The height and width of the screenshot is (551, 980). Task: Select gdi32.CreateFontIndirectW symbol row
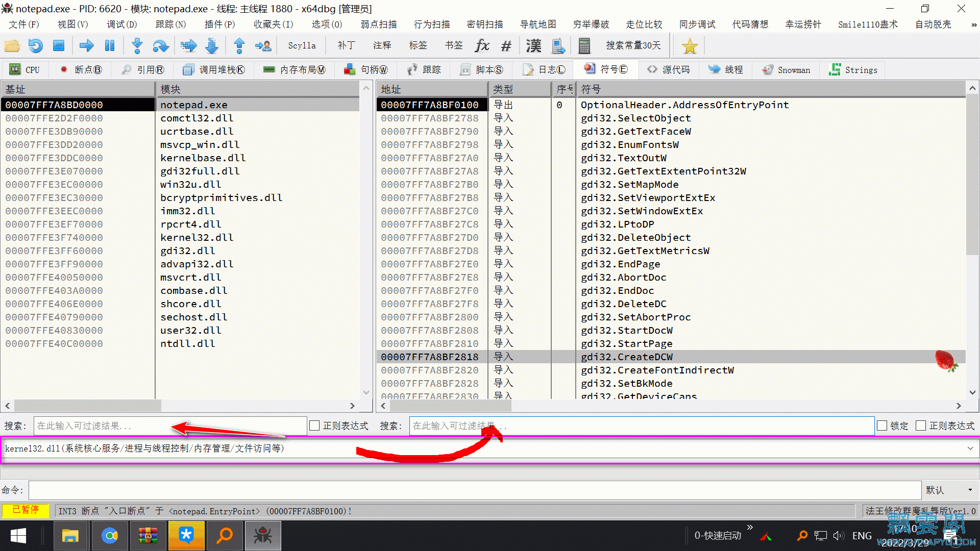pyautogui.click(x=657, y=370)
